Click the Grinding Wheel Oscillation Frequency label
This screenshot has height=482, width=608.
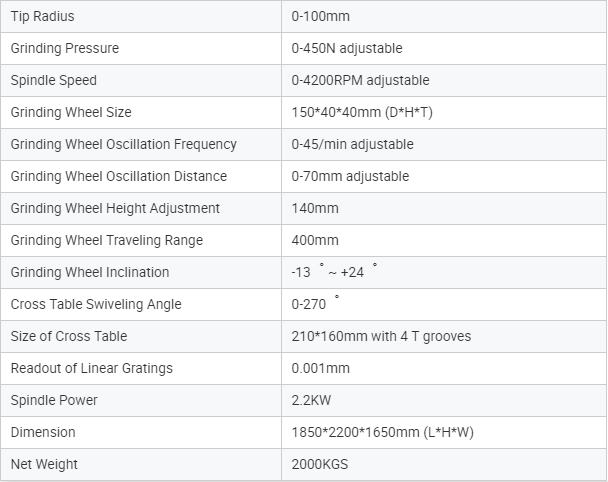click(124, 144)
